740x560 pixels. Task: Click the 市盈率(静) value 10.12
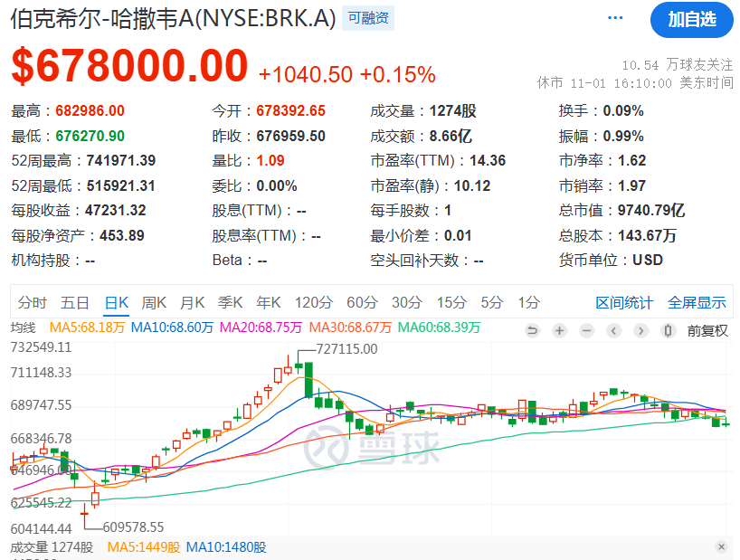472,185
